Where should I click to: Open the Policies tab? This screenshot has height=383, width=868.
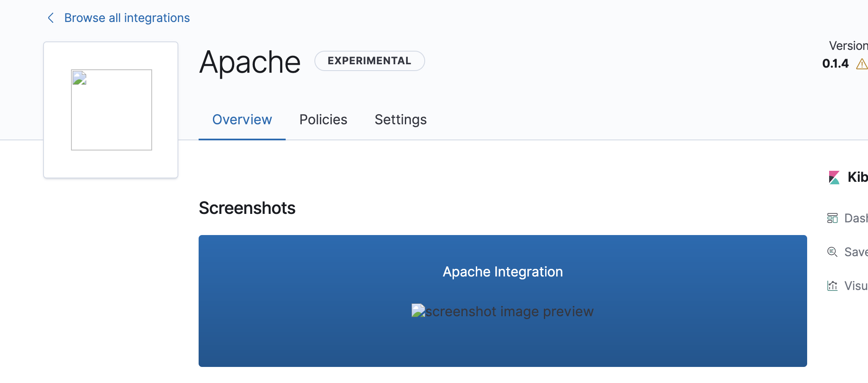click(x=323, y=120)
